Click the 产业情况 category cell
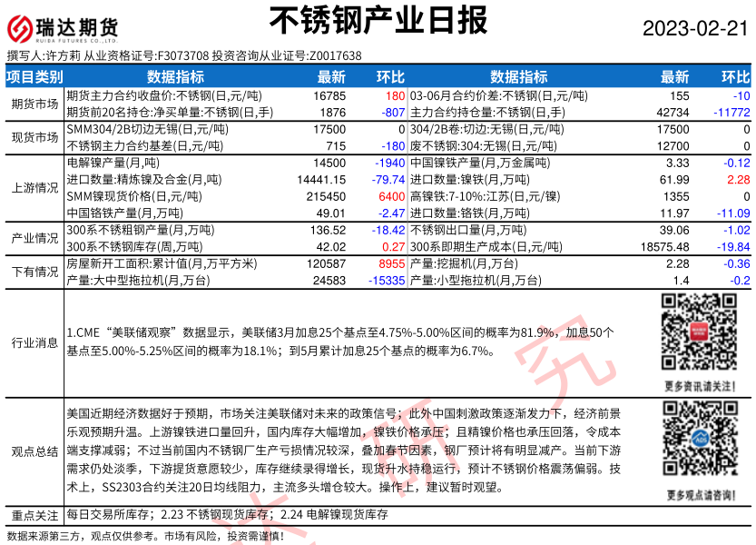Image resolution: width=756 pixels, height=545 pixels. click(33, 237)
